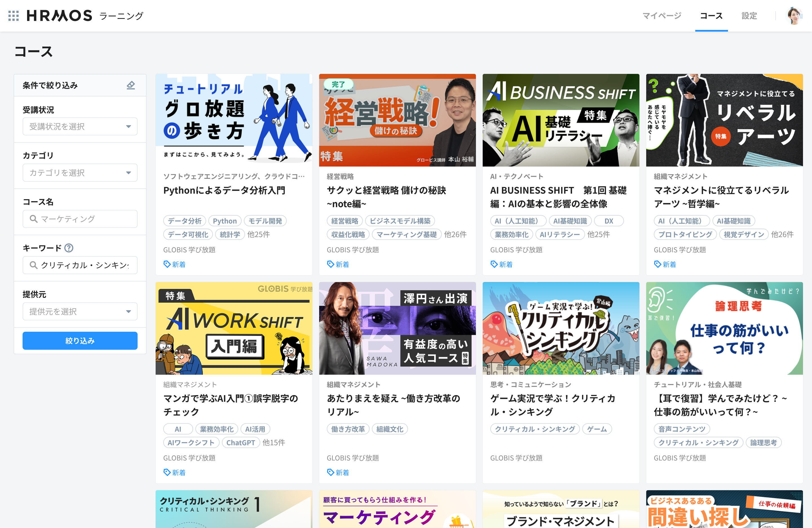Select the ChatGPT tag chip
This screenshot has width=812, height=528.
(x=240, y=443)
